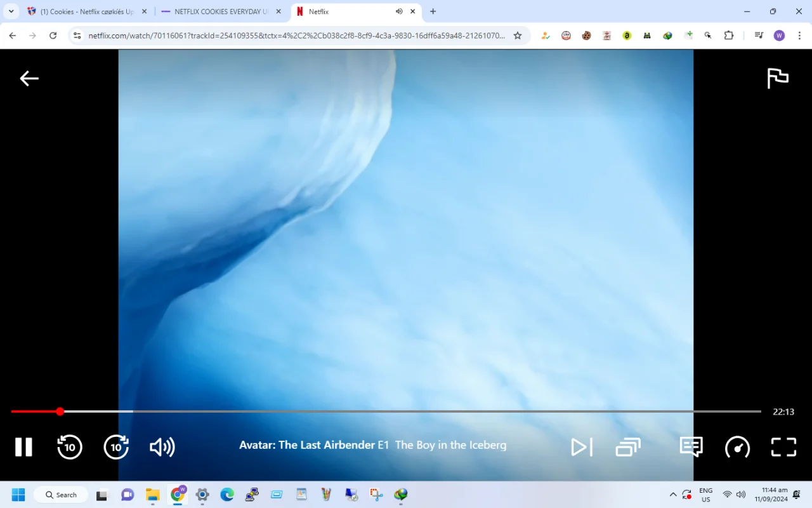This screenshot has width=812, height=508.
Task: Report a problem using flag icon
Action: (x=777, y=78)
